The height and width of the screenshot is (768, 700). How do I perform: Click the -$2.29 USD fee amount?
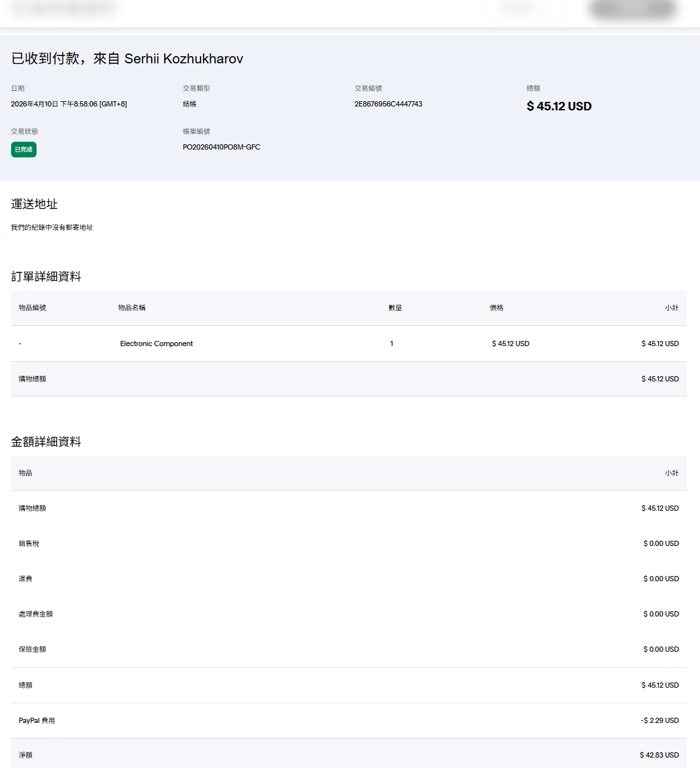click(x=660, y=720)
